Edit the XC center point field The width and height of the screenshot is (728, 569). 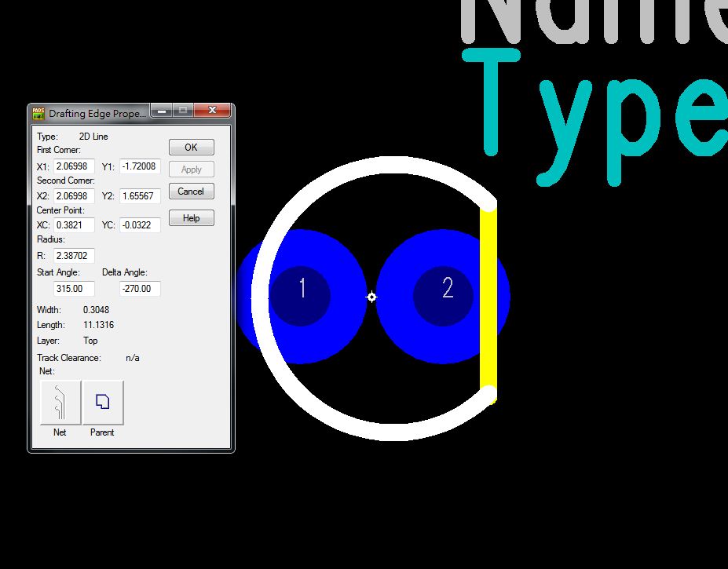click(75, 225)
